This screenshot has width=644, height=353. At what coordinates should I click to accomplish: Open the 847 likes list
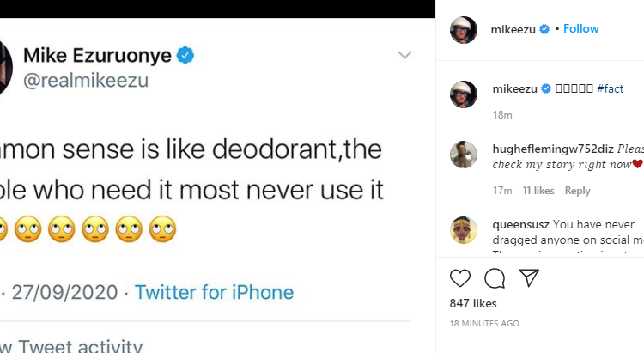tap(473, 303)
